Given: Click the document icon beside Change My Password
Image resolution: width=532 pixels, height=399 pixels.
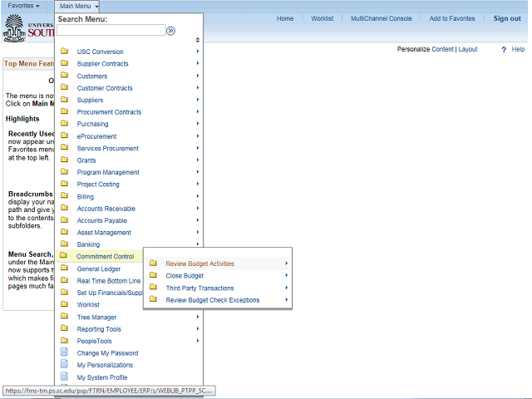Looking at the screenshot, I should pos(64,352).
